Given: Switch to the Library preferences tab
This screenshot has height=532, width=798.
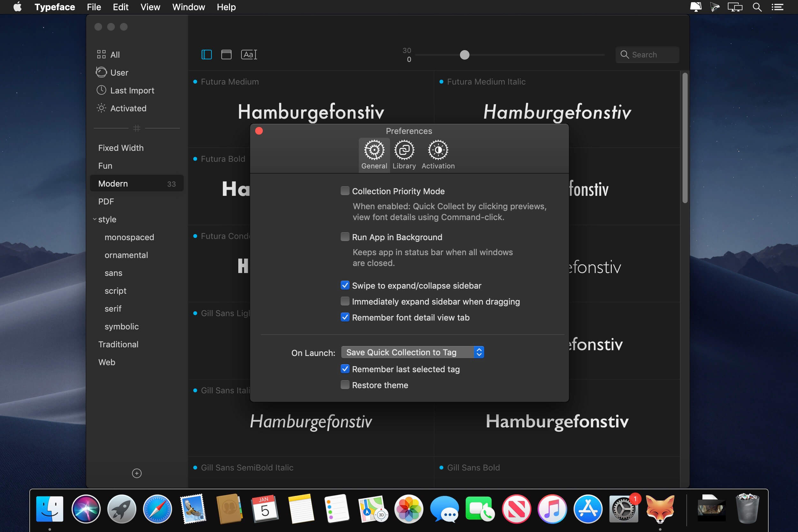Looking at the screenshot, I should tap(404, 155).
